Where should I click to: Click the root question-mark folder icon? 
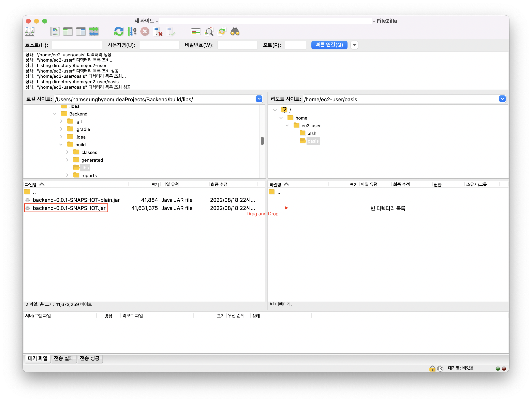(x=284, y=110)
